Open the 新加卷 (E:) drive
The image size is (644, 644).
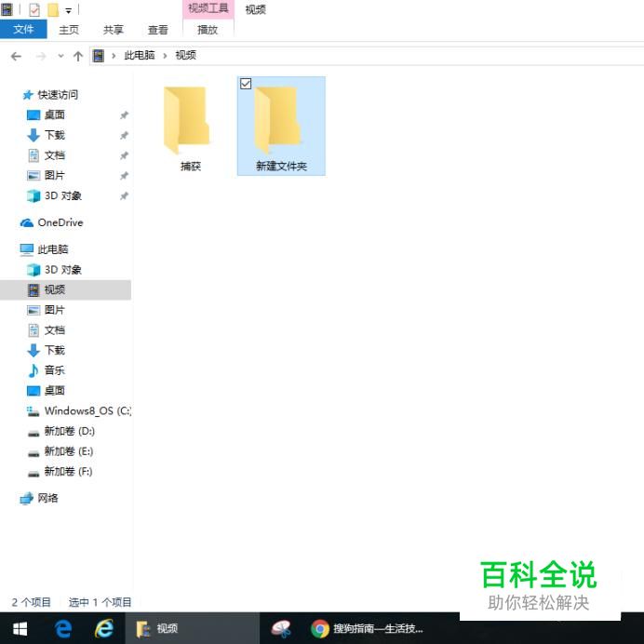point(69,451)
